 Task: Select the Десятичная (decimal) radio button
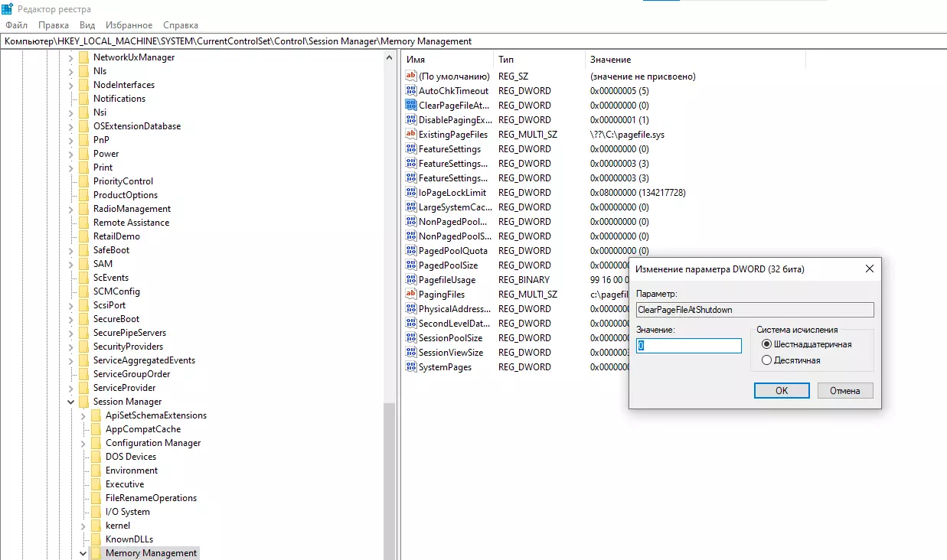pyautogui.click(x=766, y=360)
